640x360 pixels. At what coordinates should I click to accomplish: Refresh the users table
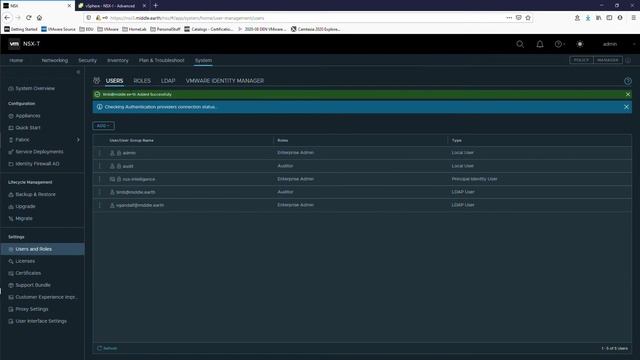click(x=107, y=349)
